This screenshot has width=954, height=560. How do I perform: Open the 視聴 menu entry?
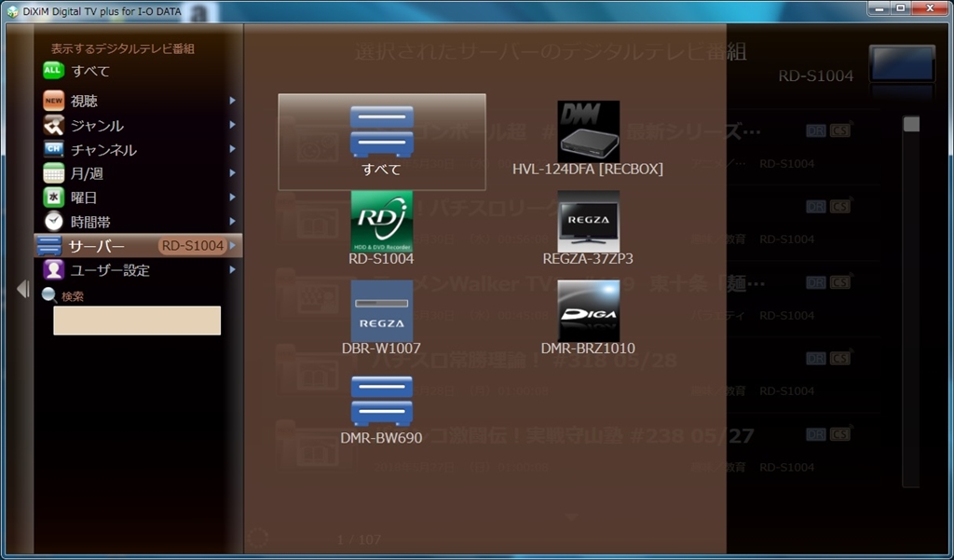pyautogui.click(x=84, y=101)
